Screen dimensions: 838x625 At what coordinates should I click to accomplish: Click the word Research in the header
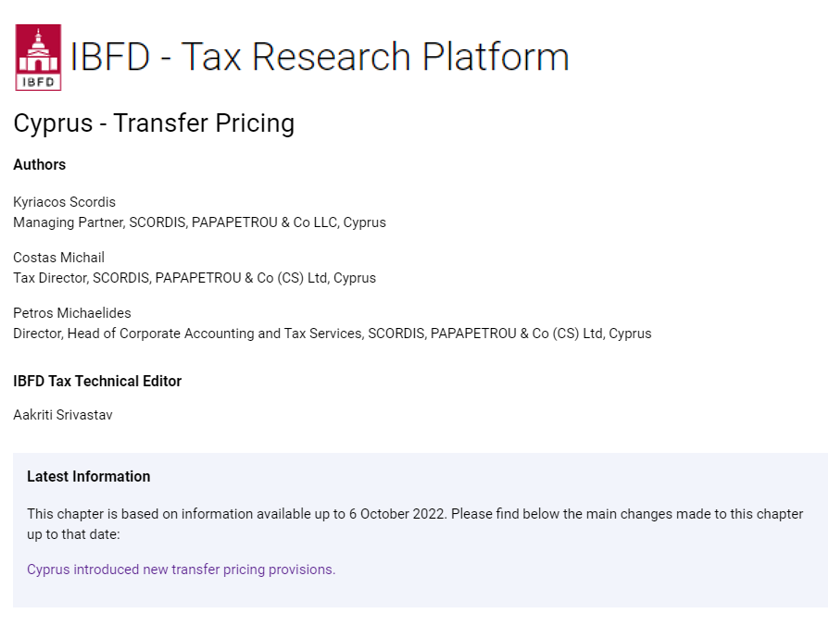tap(331, 57)
